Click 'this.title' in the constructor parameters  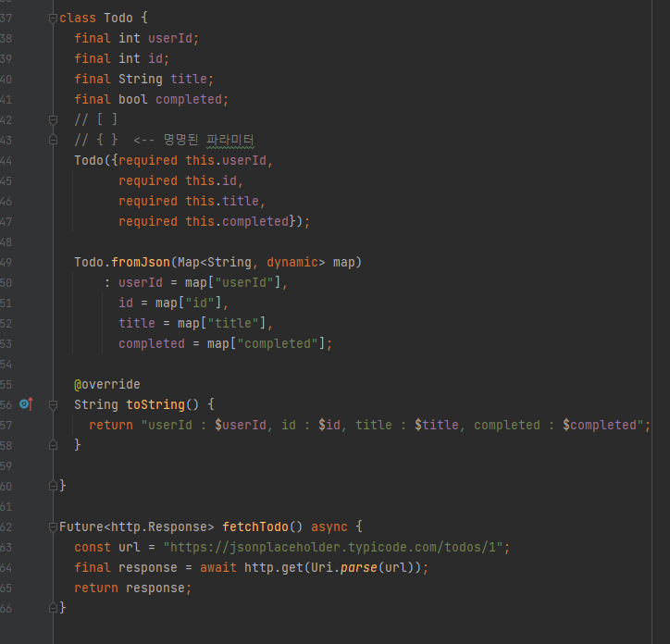click(222, 202)
